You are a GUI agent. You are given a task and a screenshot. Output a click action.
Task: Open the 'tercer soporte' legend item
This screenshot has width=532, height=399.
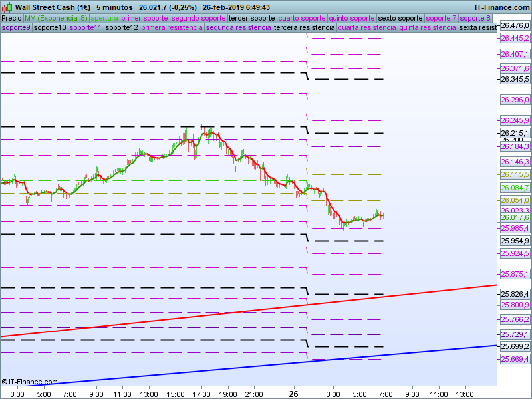251,18
